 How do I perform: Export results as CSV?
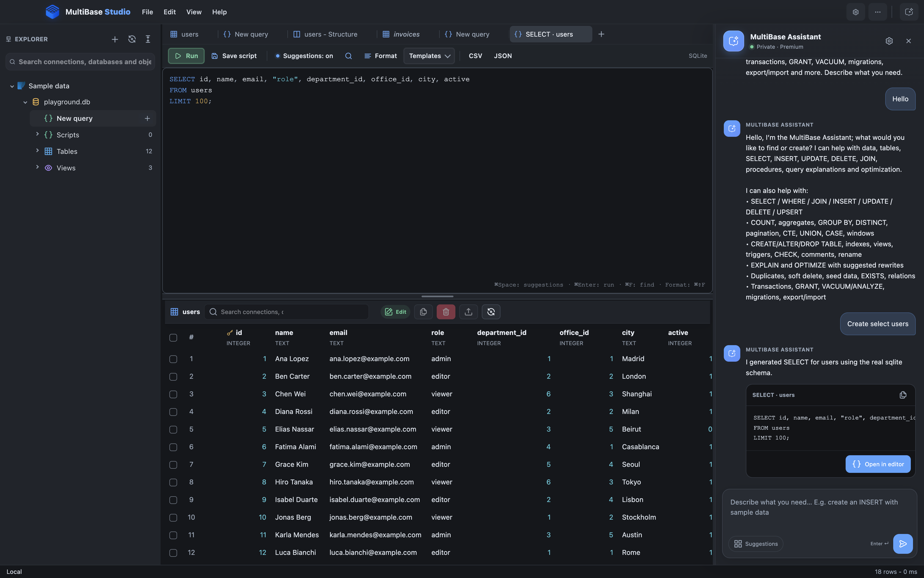click(475, 56)
